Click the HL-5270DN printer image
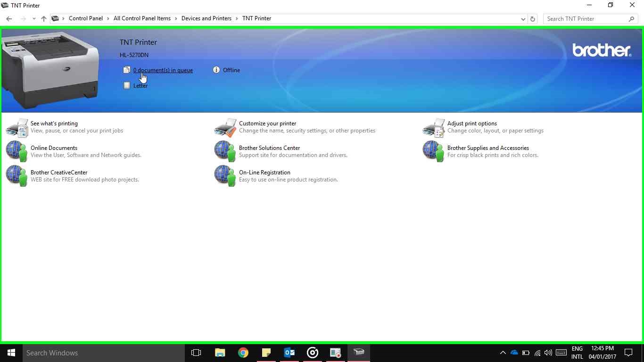Image resolution: width=644 pixels, height=362 pixels. tap(50, 70)
